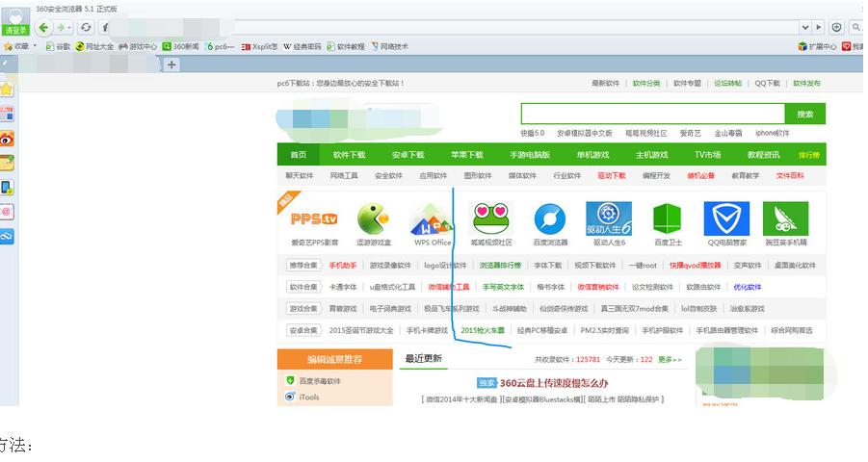The height and width of the screenshot is (462, 868).
Task: Open the phone icon in the sidebar
Action: tap(7, 188)
